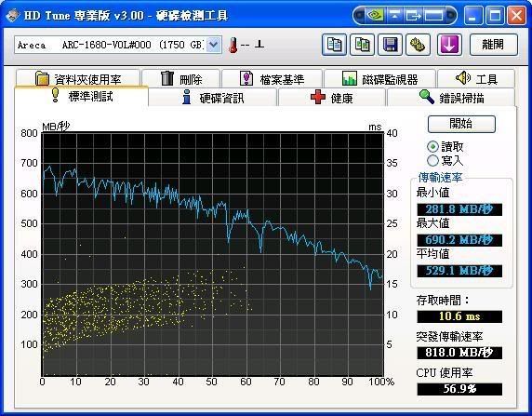Click nView maximize-span button in title bar
The image size is (532, 416).
433,15
